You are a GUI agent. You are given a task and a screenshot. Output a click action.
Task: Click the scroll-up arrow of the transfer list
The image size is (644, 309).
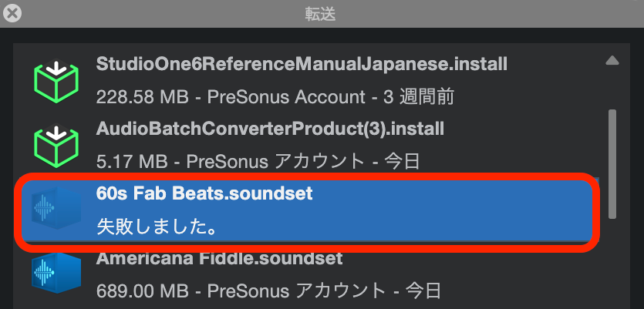(x=612, y=61)
